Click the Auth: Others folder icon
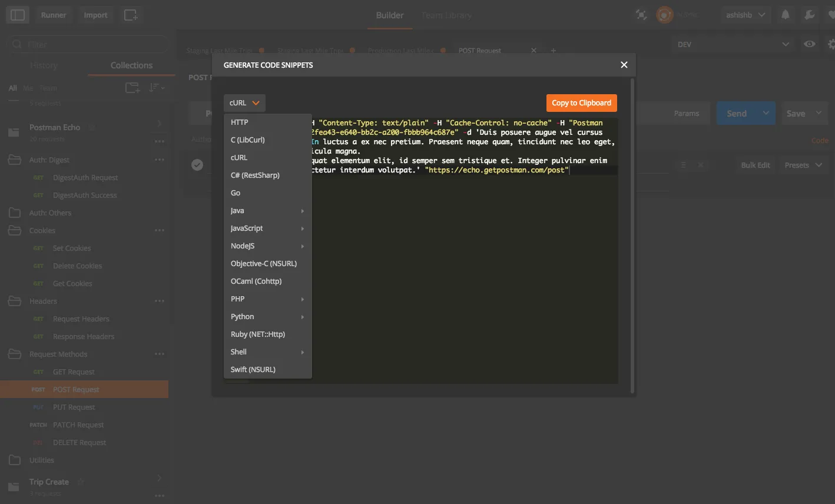The width and height of the screenshot is (835, 504). click(14, 213)
